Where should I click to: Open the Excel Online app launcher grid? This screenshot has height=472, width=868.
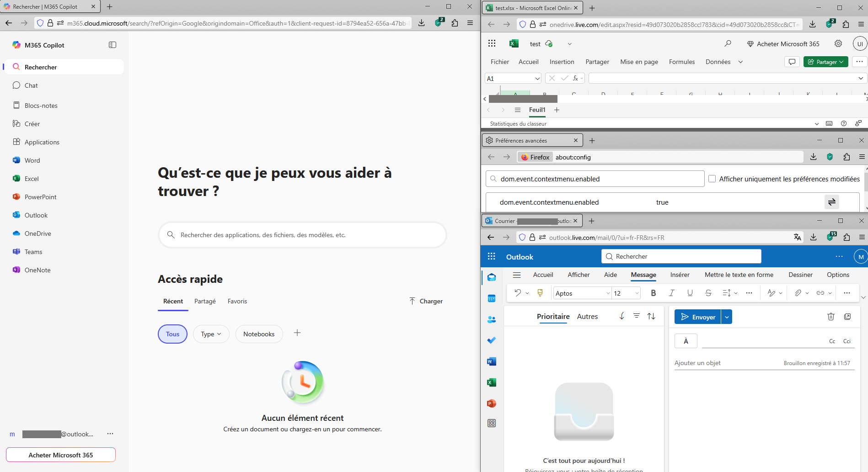[492, 43]
